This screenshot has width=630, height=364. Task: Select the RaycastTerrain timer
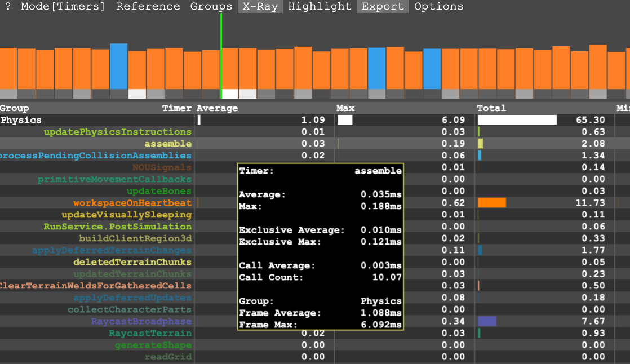coord(150,333)
